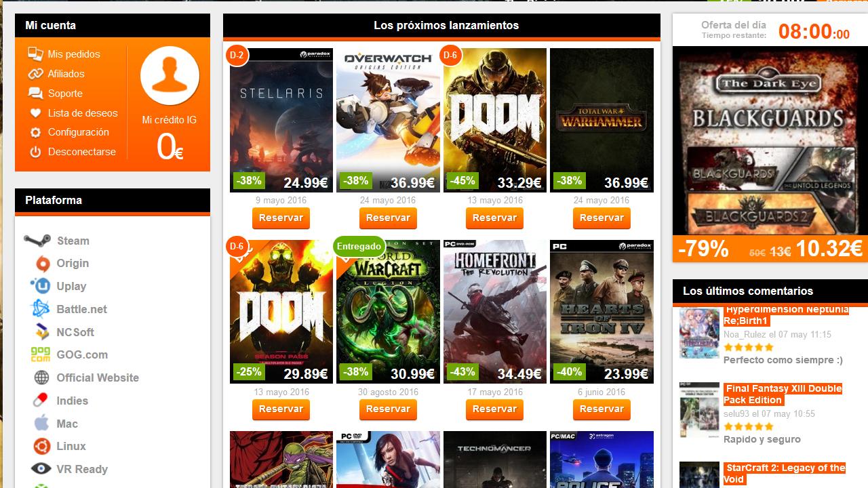868x488 pixels.
Task: Choose the Uplay logo icon
Action: pyautogui.click(x=41, y=286)
